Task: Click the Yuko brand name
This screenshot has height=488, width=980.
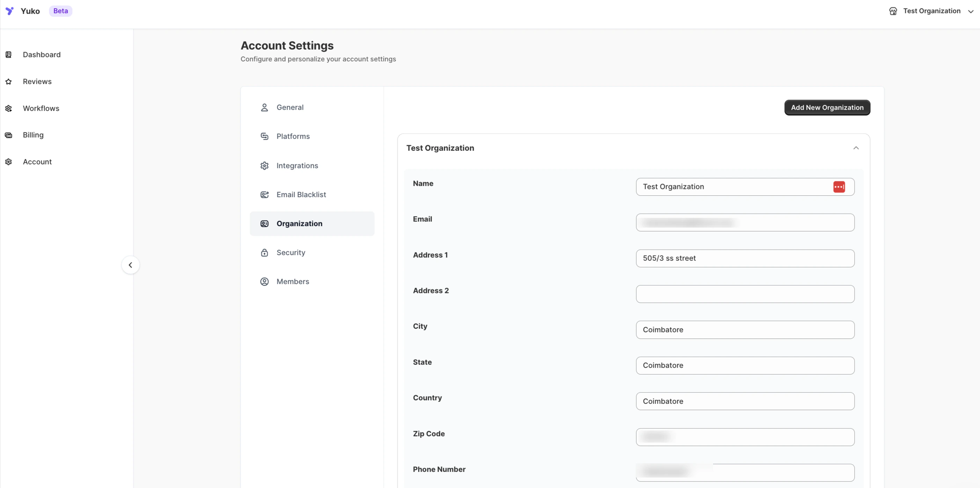Action: [30, 11]
